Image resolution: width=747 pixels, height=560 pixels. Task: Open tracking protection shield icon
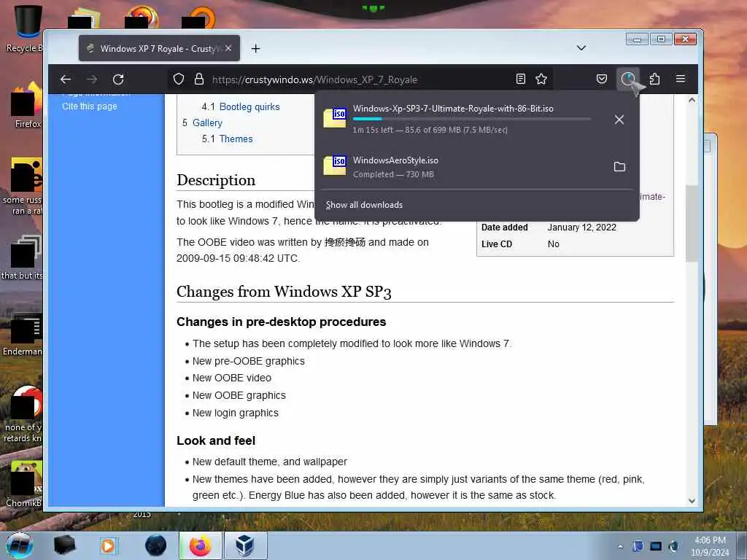tap(179, 79)
